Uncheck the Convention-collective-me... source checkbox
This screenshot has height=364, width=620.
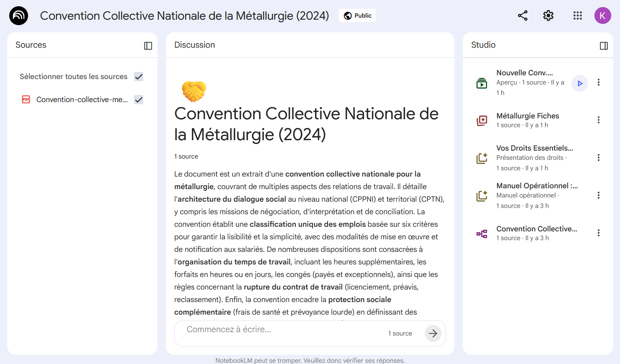pos(139,100)
